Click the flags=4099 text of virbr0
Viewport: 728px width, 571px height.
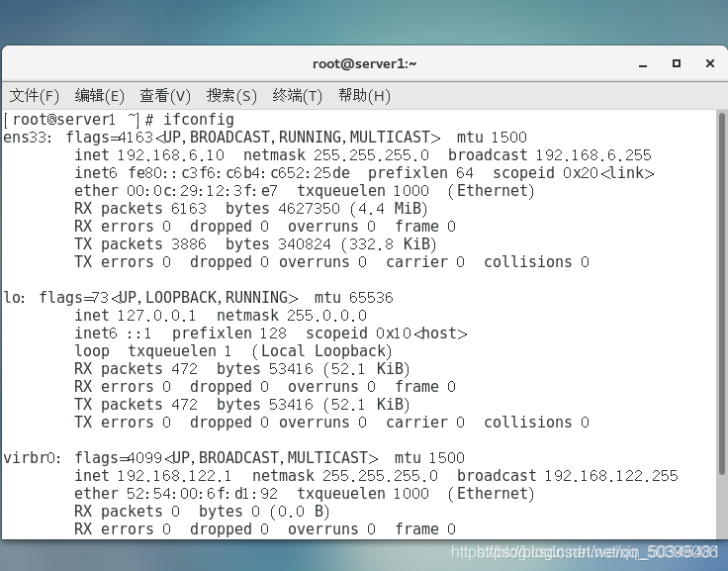pyautogui.click(x=119, y=458)
